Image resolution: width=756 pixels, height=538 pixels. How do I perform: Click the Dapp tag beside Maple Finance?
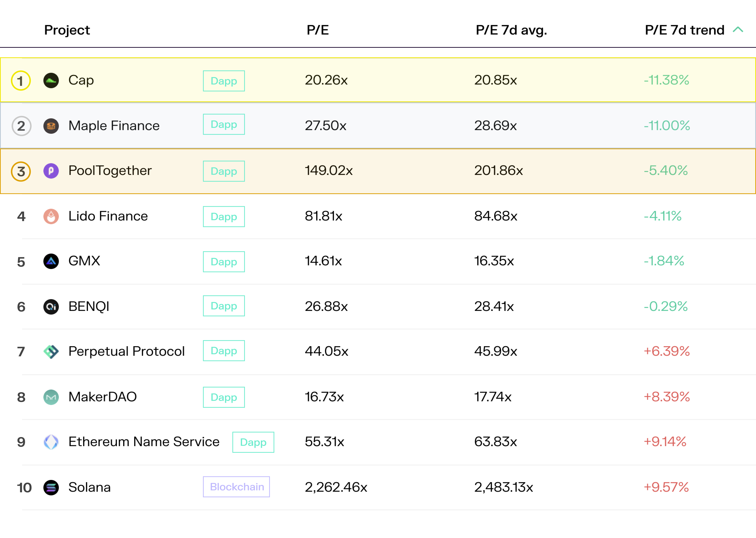224,124
